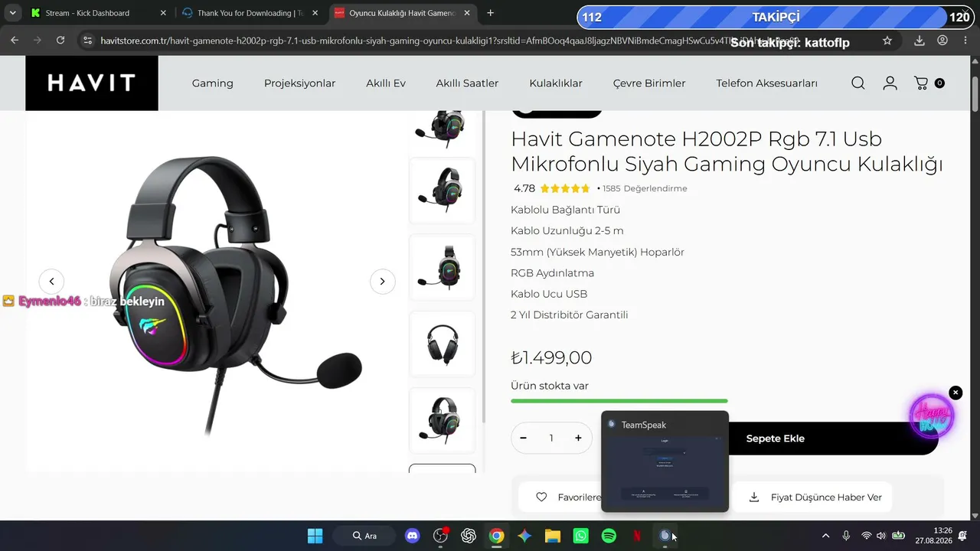The height and width of the screenshot is (551, 980).
Task: Open Discord from the taskbar
Action: pos(413,536)
